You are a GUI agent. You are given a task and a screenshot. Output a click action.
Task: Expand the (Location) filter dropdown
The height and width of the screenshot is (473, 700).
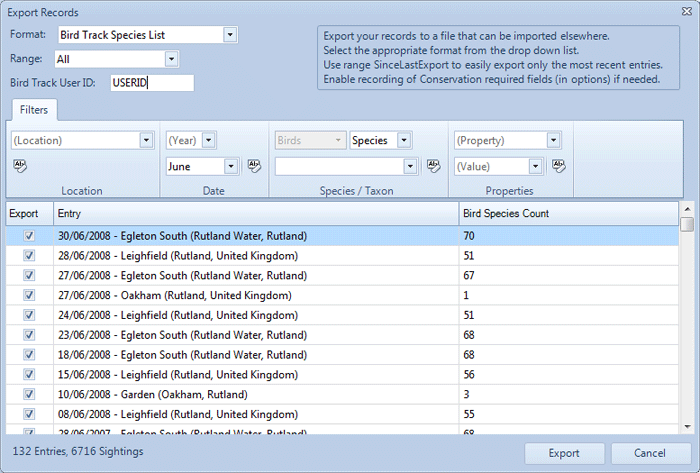coord(146,140)
